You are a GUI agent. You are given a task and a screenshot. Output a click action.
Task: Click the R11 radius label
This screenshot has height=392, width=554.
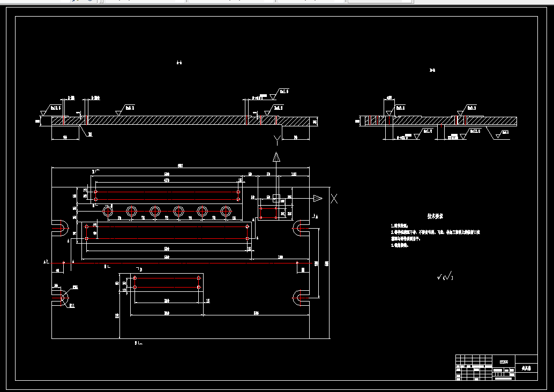(x=72, y=306)
